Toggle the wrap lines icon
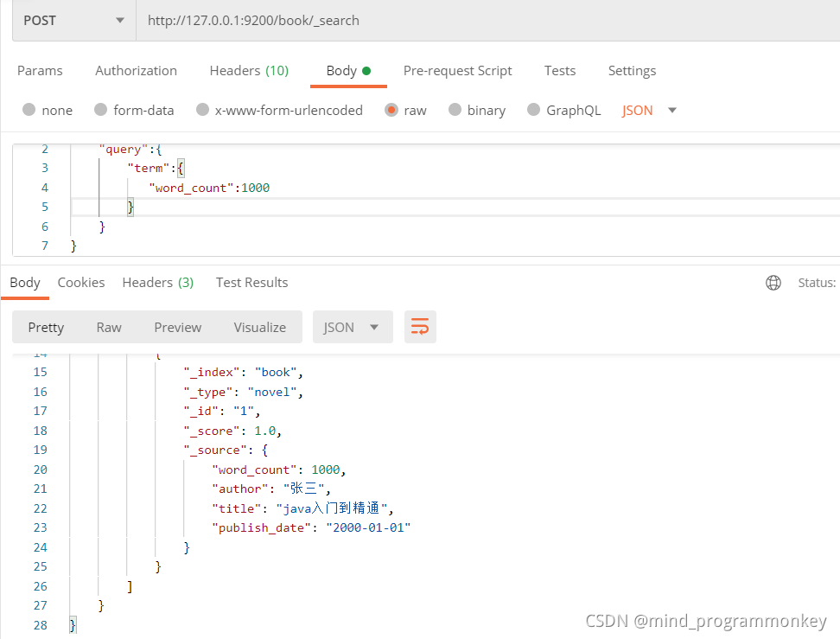Image resolution: width=840 pixels, height=639 pixels. [420, 327]
